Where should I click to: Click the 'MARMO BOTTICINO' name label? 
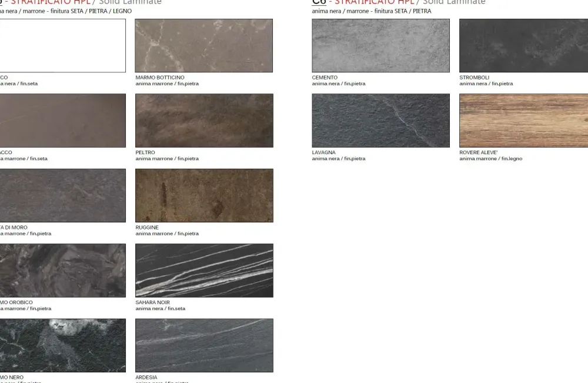160,78
